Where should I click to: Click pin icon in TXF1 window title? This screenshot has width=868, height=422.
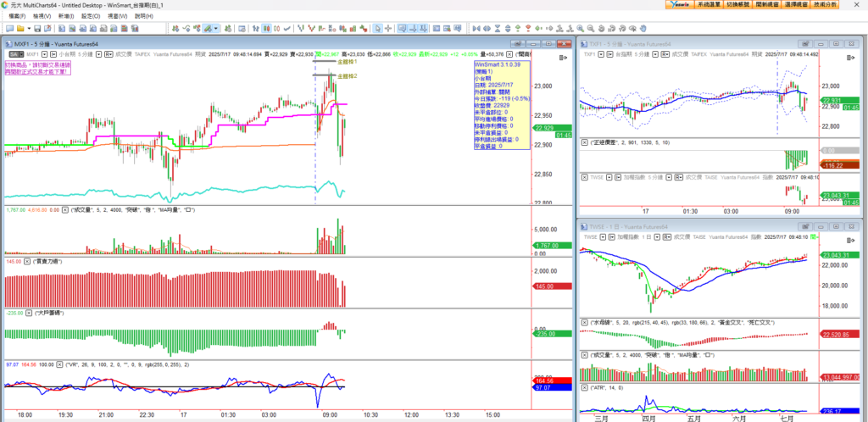(x=805, y=44)
